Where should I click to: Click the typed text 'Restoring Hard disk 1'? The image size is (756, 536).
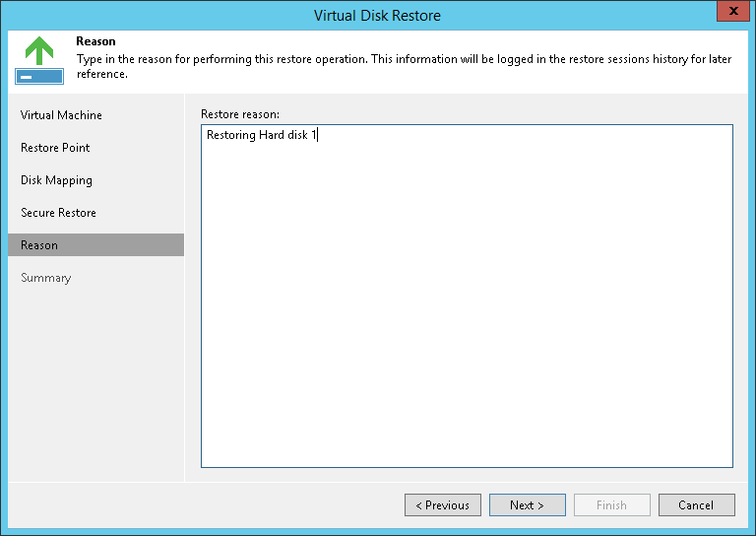(x=261, y=136)
